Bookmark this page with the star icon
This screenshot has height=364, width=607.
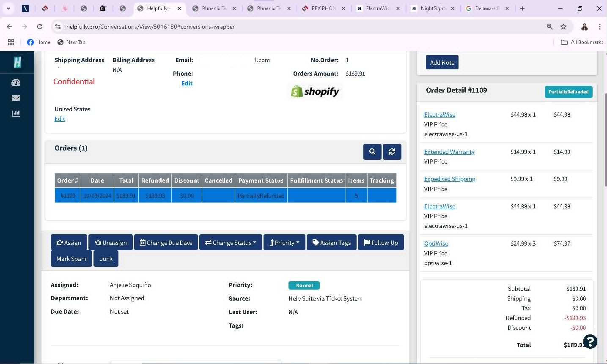click(x=563, y=27)
